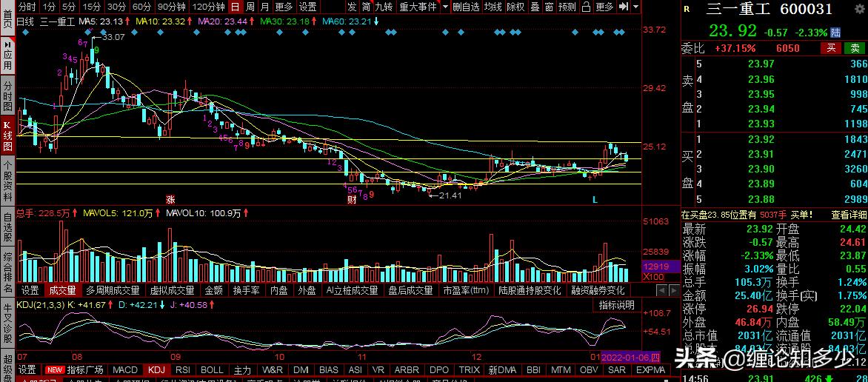Image resolution: width=868 pixels, height=382 pixels.
Task: Toggle the 窗 multi-window option
Action: pos(549,7)
